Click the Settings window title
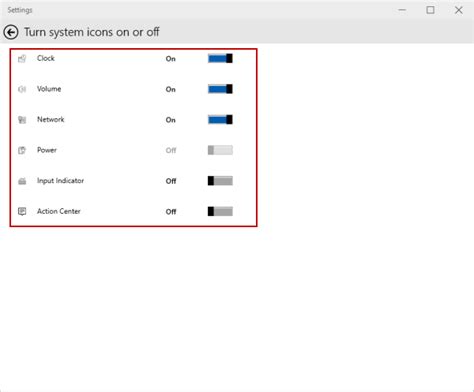Viewport: 474px width, 392px height. tap(20, 10)
